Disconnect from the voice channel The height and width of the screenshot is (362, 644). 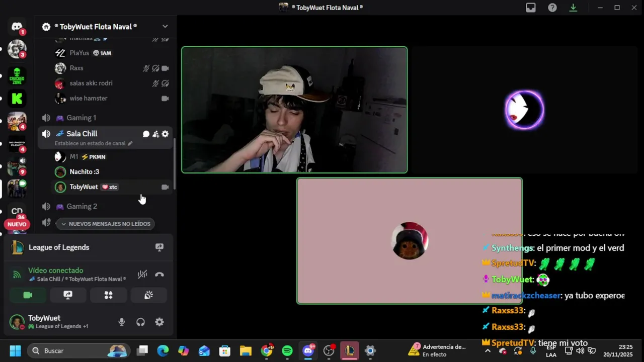159,275
